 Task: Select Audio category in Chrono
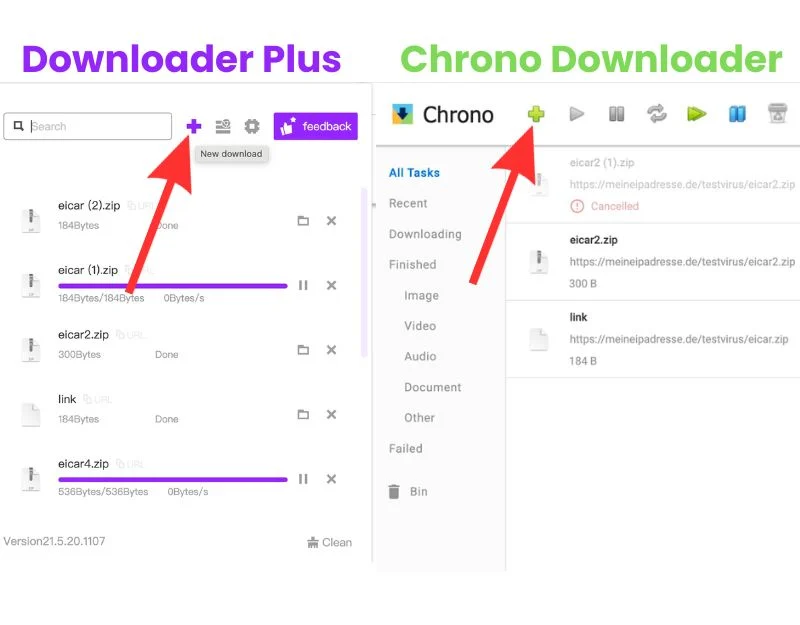click(420, 357)
